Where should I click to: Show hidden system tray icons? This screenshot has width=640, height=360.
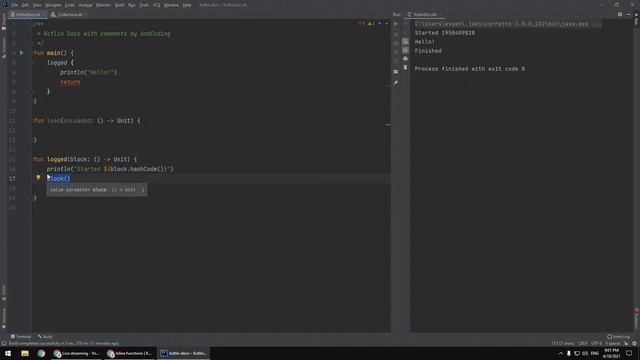click(560, 353)
